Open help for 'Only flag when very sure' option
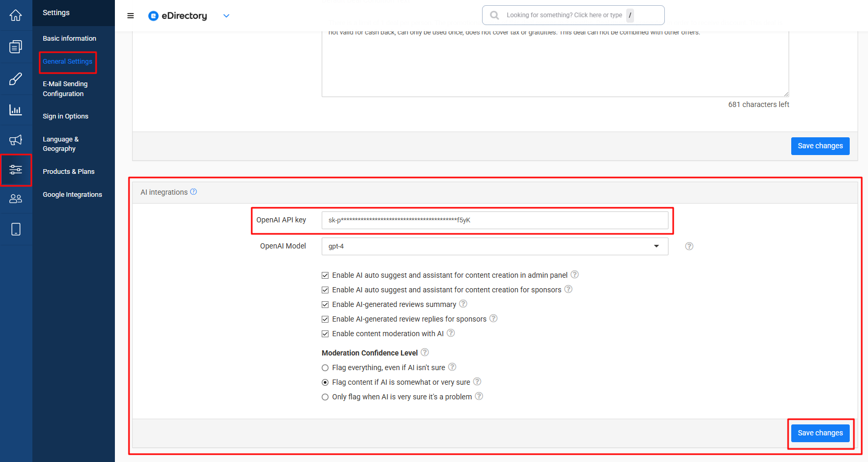Screen dimensions: 868x462 click(479, 396)
